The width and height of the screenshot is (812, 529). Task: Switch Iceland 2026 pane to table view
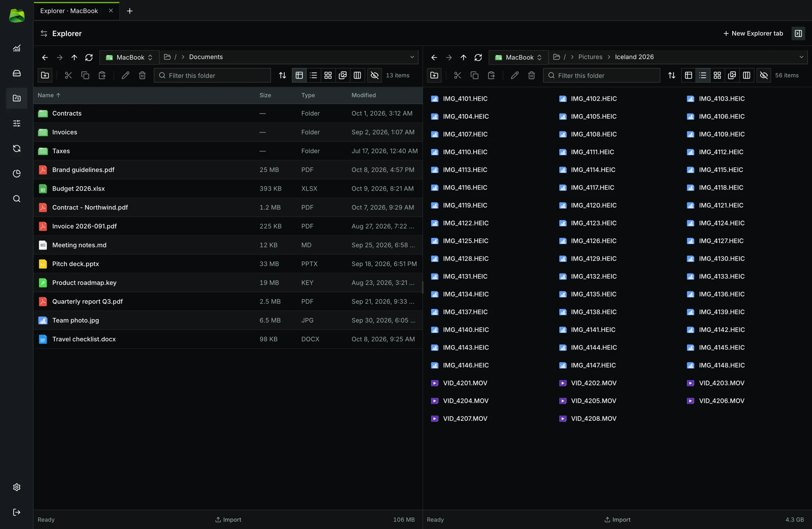[x=688, y=75]
